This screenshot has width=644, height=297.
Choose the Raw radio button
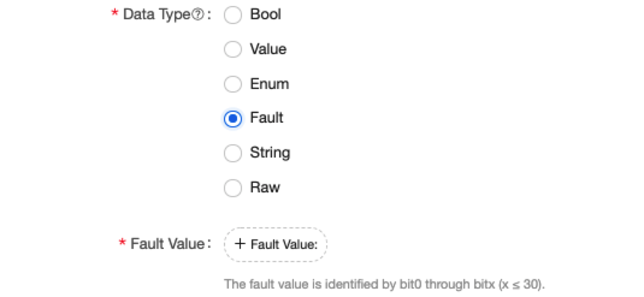(232, 188)
